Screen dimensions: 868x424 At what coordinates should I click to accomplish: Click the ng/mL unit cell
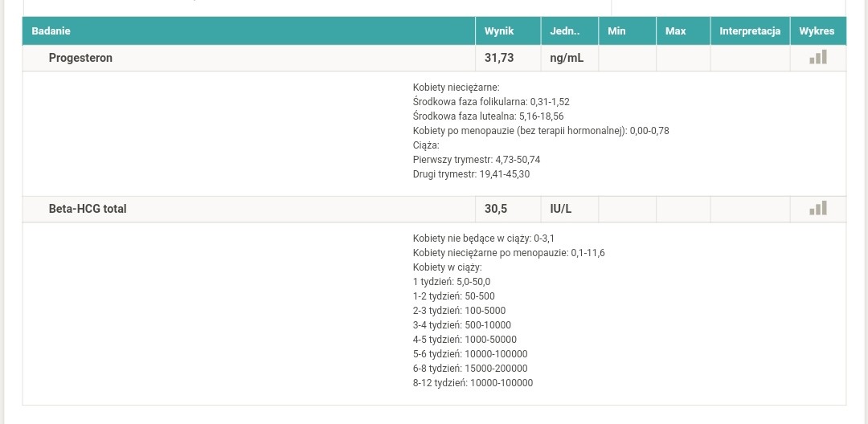(567, 59)
